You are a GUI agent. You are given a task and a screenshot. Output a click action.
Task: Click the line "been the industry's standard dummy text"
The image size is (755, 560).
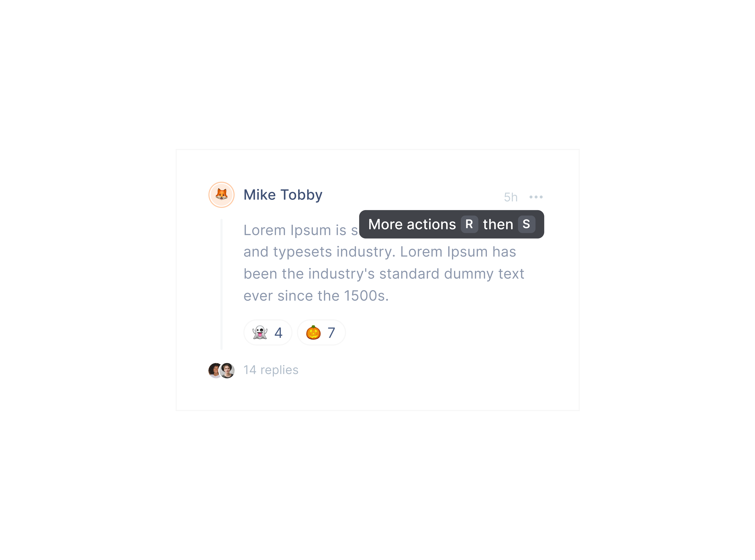click(384, 274)
